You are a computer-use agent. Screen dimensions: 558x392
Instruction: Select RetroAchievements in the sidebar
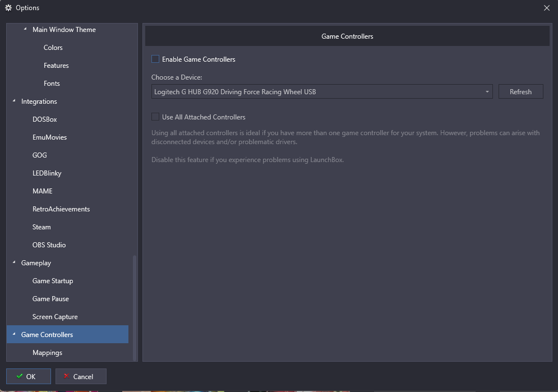point(61,209)
